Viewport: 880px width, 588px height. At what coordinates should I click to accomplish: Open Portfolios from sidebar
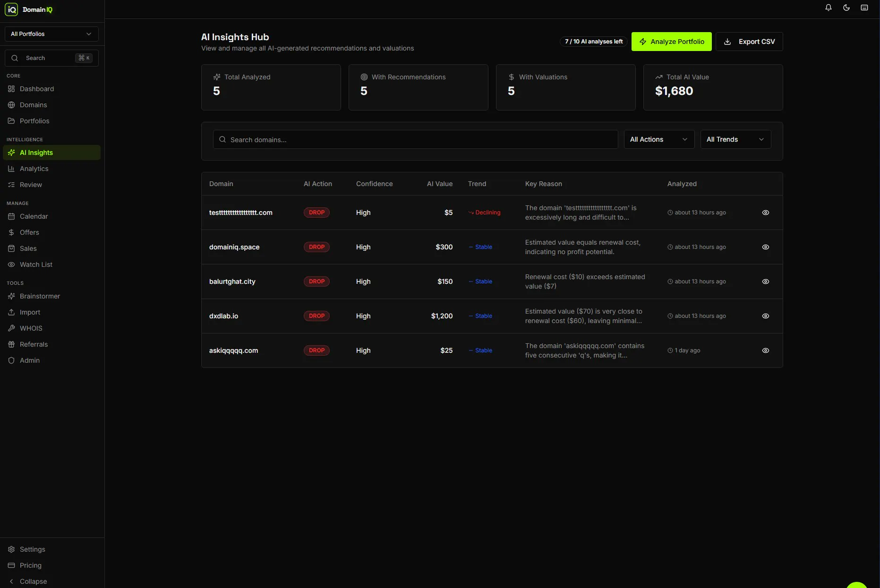[x=51, y=121]
